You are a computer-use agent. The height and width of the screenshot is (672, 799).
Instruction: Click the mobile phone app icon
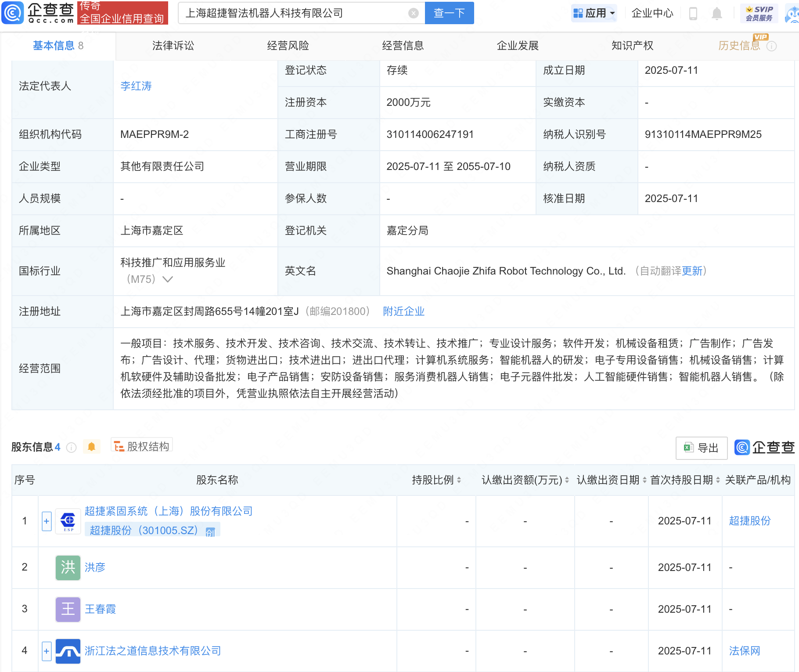tap(693, 13)
